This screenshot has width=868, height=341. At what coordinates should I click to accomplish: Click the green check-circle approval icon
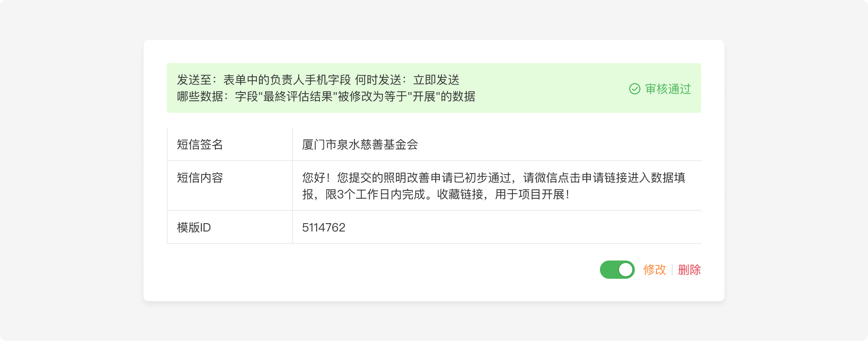pyautogui.click(x=634, y=89)
